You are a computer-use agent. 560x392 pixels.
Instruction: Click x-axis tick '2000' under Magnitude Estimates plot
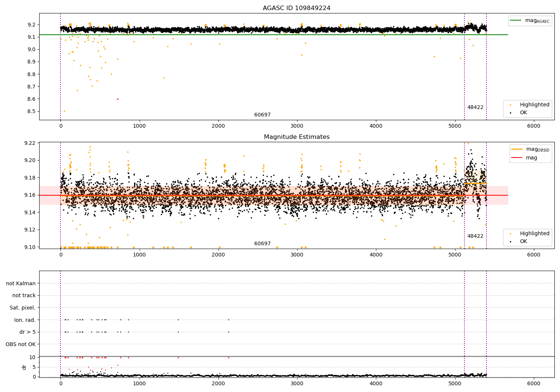218,255
